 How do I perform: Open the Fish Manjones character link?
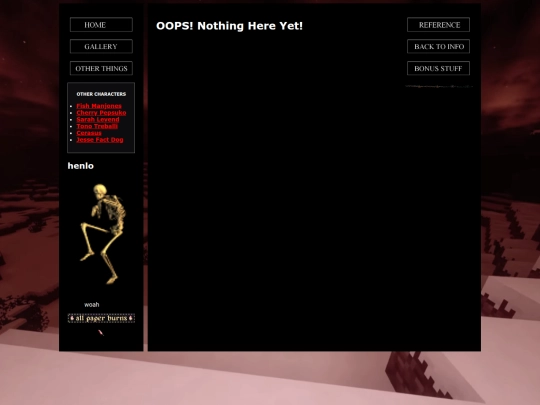pos(99,106)
